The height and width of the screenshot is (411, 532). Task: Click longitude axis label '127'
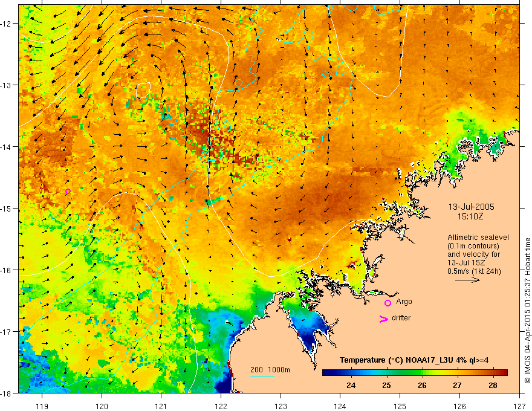[519, 406]
